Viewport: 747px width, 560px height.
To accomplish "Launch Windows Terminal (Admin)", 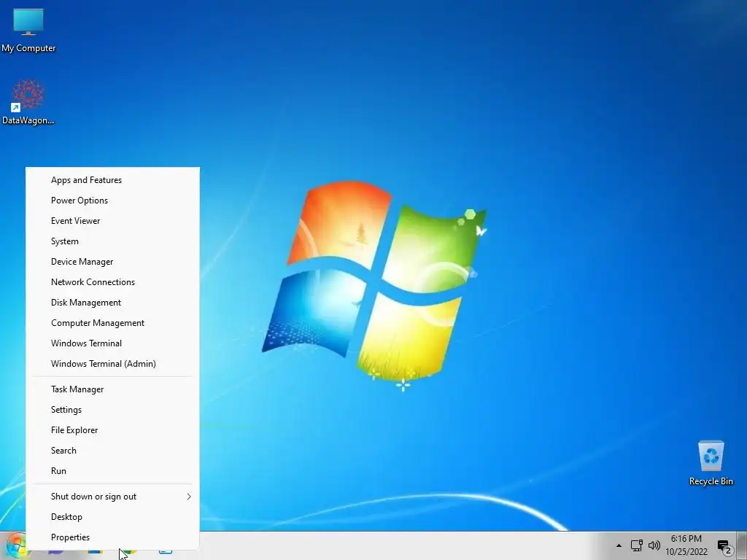I will click(112, 364).
